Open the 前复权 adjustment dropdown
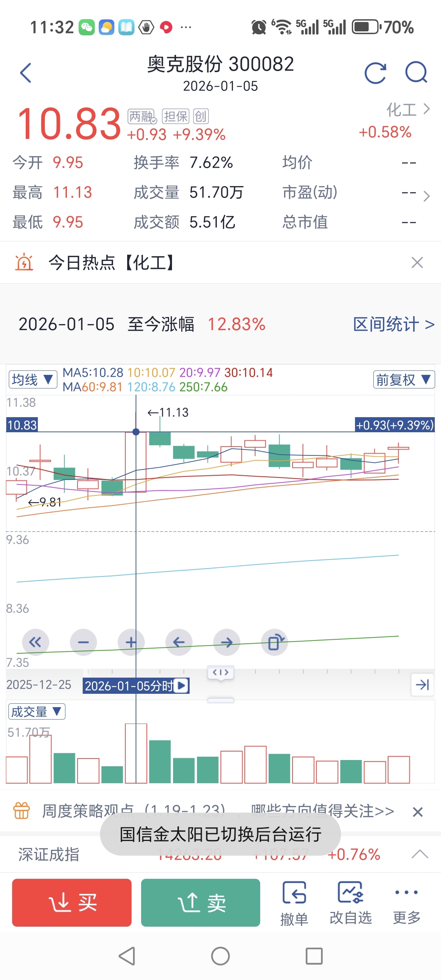Viewport: 441px width, 980px height. click(x=404, y=379)
